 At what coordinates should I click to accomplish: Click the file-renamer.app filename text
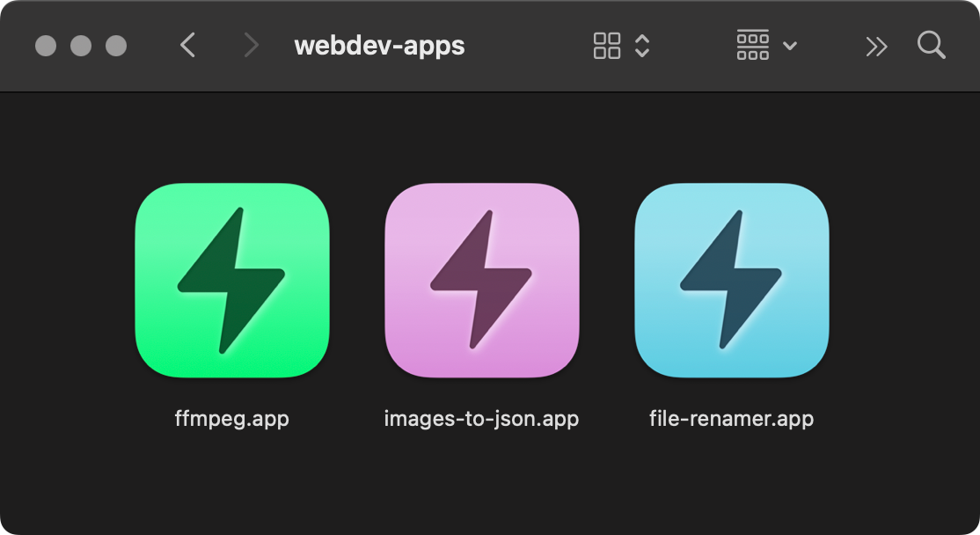coord(731,419)
